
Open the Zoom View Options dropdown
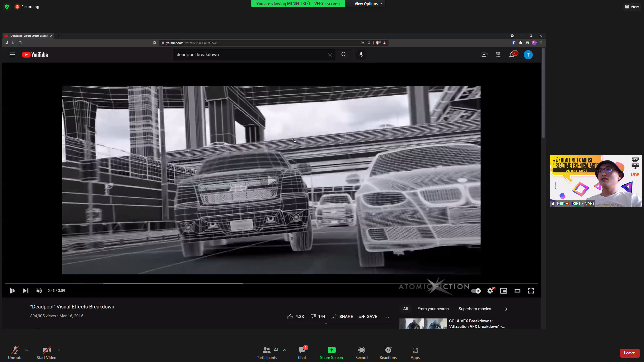click(368, 4)
